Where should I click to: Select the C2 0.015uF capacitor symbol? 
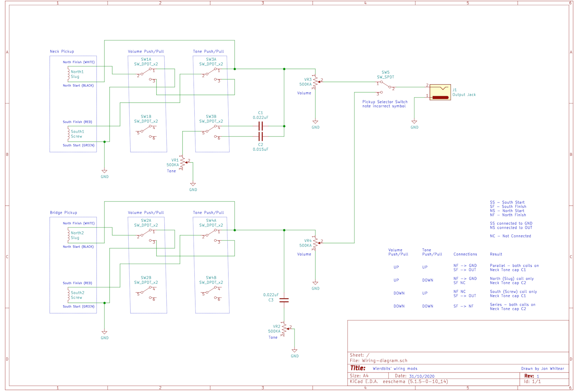coord(261,136)
